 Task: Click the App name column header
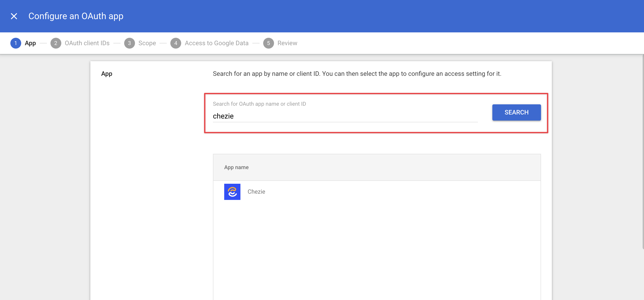pos(236,167)
